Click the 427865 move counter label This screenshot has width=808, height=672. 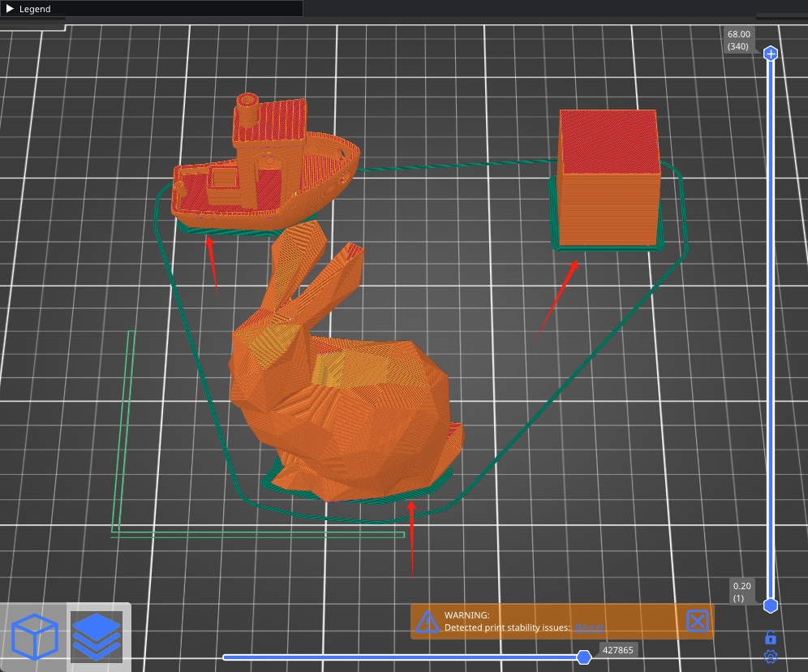point(617,649)
